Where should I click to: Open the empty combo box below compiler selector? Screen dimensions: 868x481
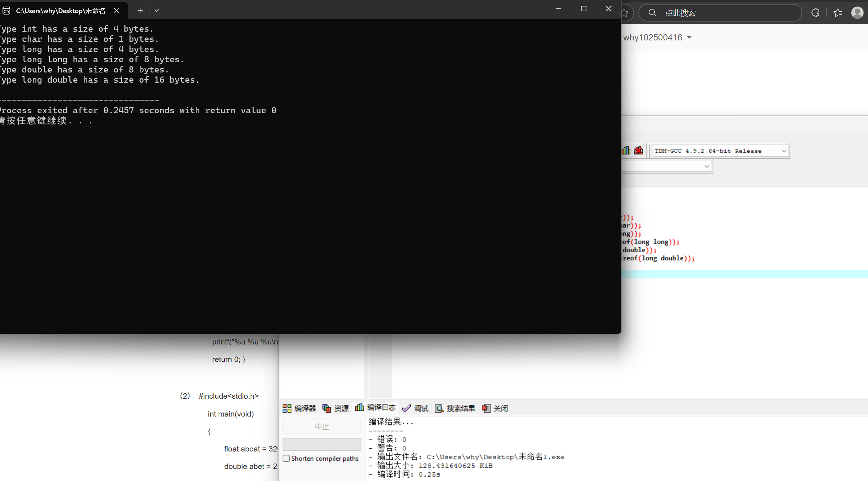click(706, 166)
